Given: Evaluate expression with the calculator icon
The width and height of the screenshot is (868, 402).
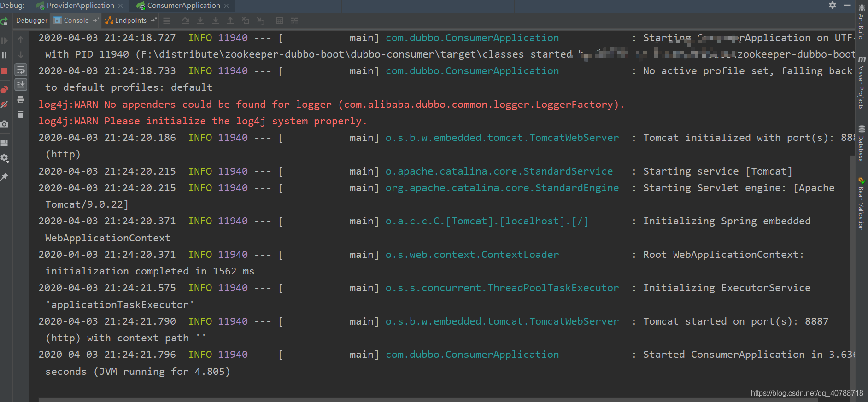Looking at the screenshot, I should [x=280, y=21].
